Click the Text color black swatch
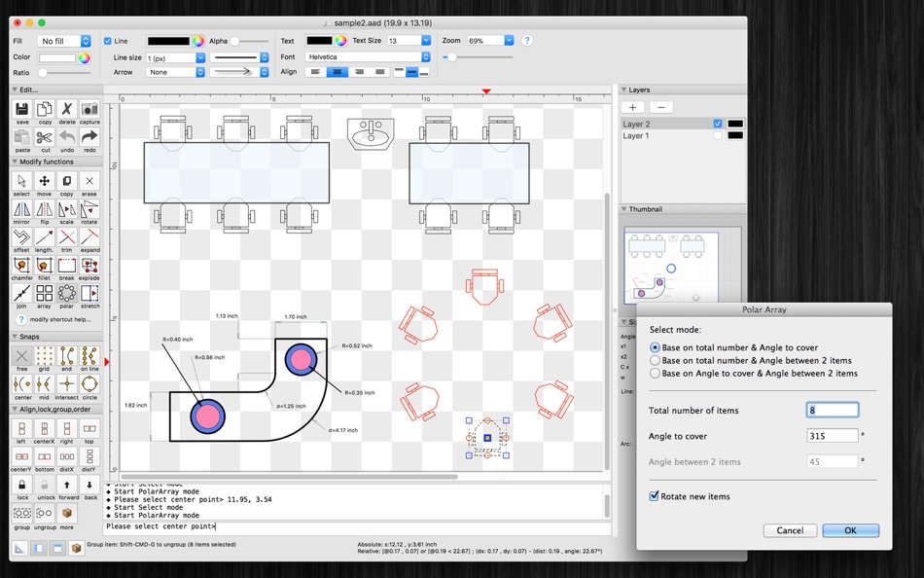The height and width of the screenshot is (578, 924). click(319, 41)
